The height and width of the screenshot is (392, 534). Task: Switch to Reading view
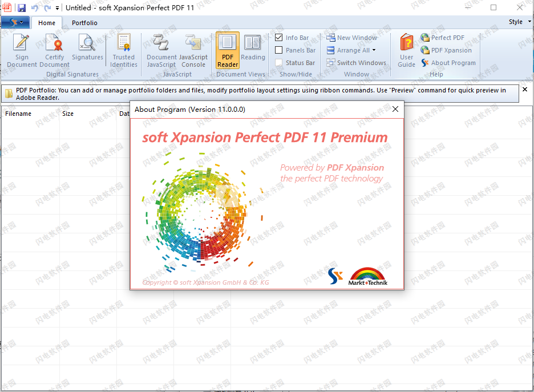[x=253, y=48]
